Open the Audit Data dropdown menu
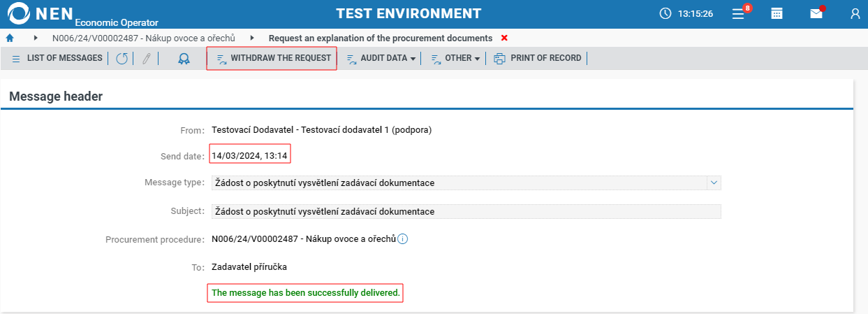The height and width of the screenshot is (314, 868). pyautogui.click(x=382, y=59)
